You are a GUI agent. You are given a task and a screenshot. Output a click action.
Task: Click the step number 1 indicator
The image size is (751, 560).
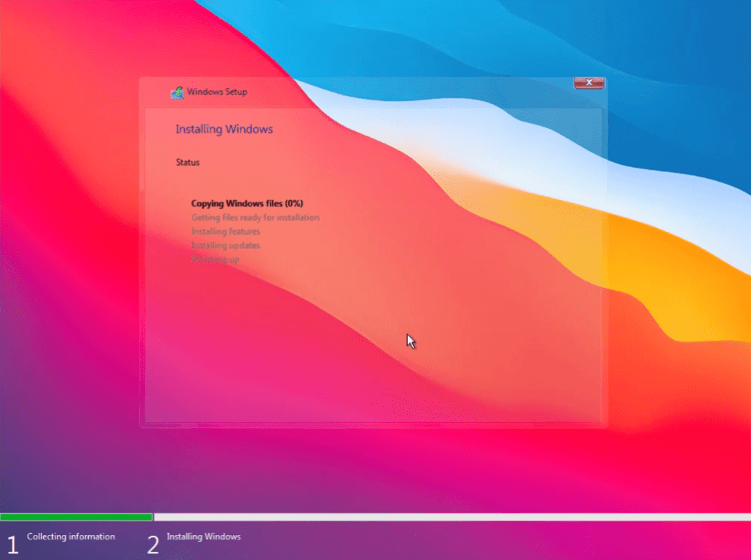point(12,544)
